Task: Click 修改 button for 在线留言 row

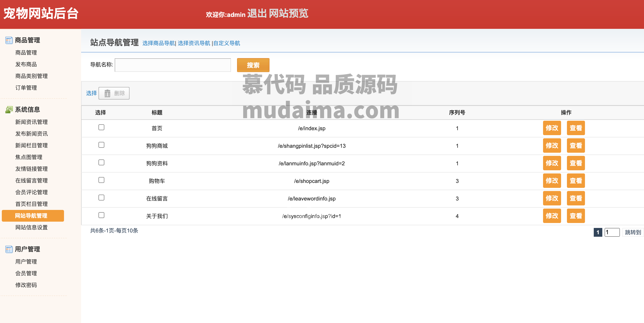Action: [x=552, y=198]
